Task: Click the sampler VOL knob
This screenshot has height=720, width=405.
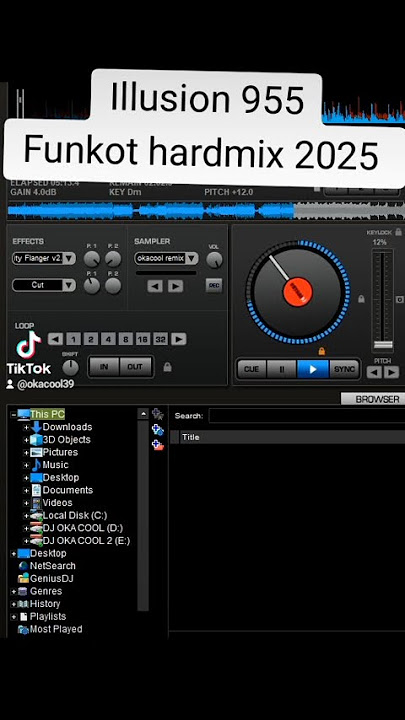Action: click(x=214, y=260)
